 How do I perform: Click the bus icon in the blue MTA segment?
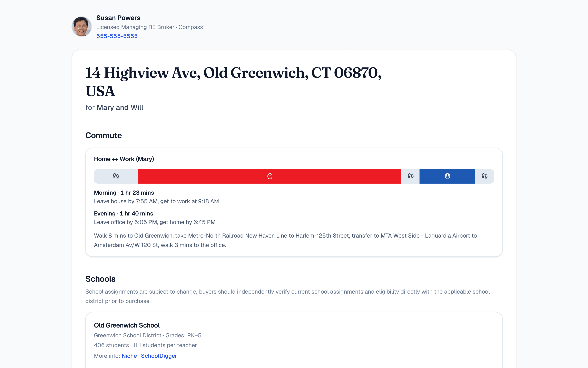[x=447, y=176]
